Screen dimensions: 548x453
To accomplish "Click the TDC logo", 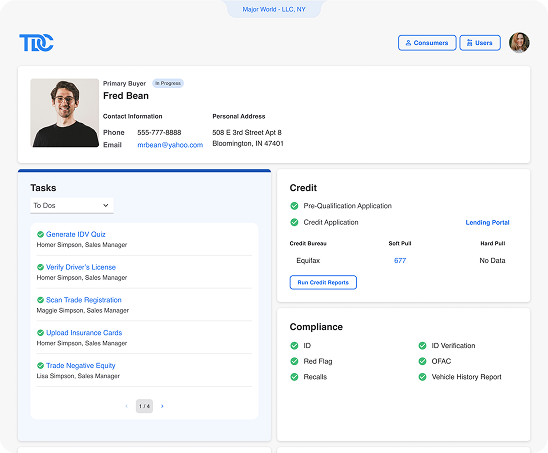I will tap(36, 43).
